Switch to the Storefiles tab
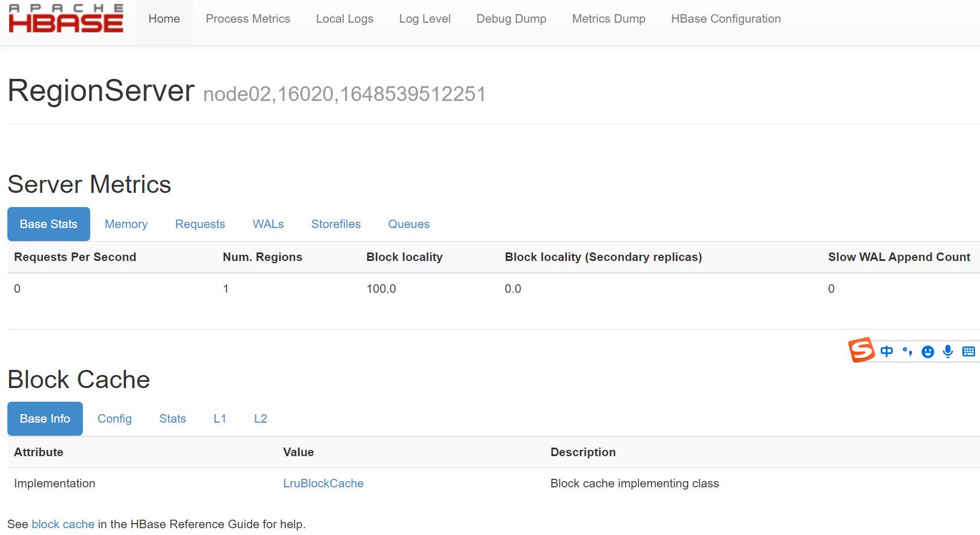 [336, 224]
